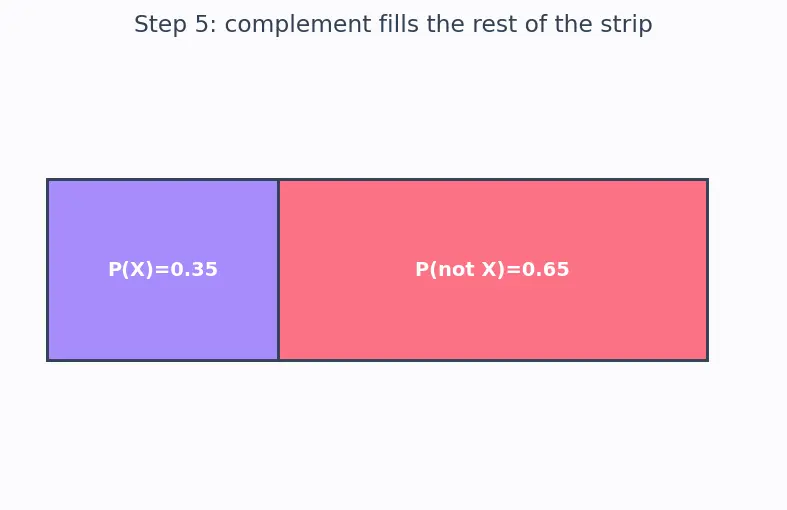Click the divider line between purple and red
This screenshot has height=510, width=787.
[279, 270]
